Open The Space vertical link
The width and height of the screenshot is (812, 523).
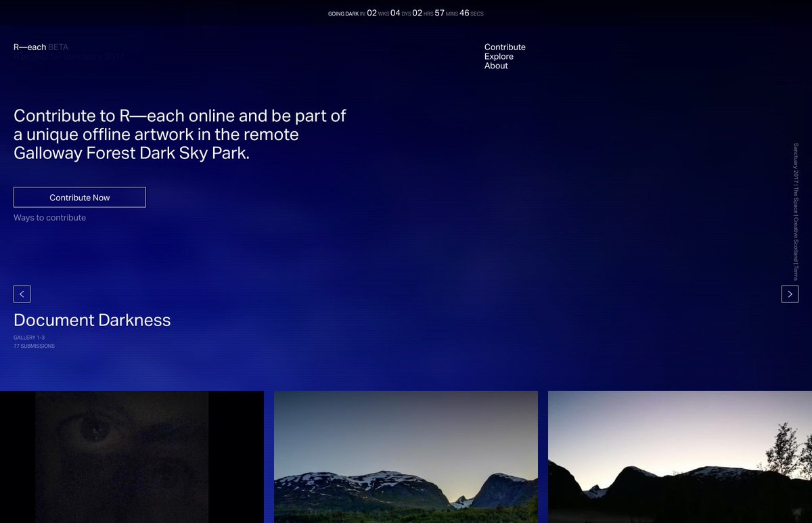796,200
